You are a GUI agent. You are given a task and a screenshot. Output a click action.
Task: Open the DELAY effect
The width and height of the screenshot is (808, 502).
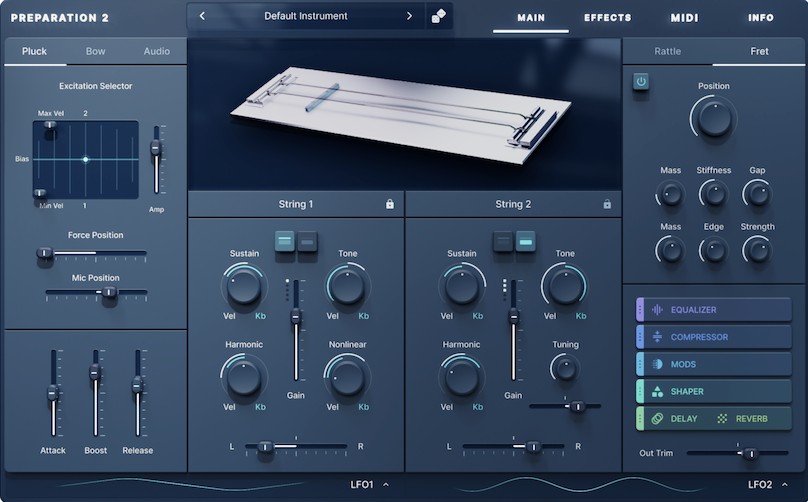point(683,419)
